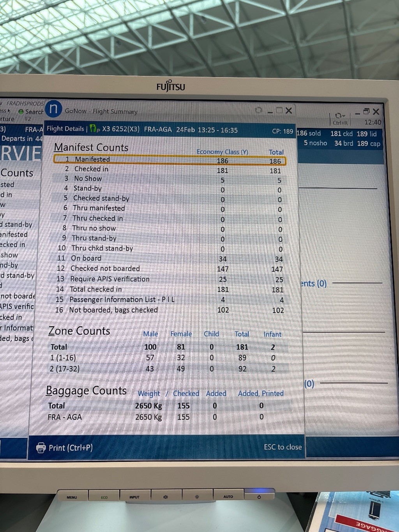Click the green flight icon beside X3 6252
Viewport: 399px width, 532px height.
(94, 129)
